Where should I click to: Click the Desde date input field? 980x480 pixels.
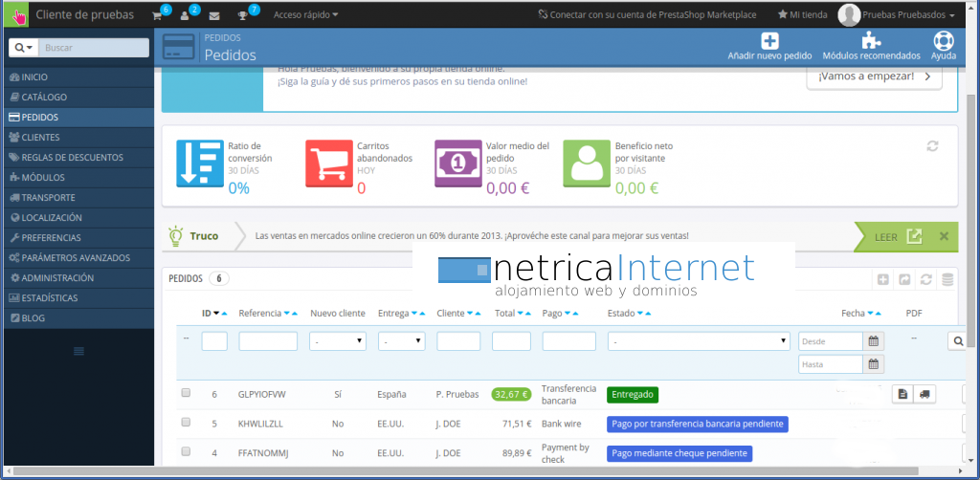[831, 341]
